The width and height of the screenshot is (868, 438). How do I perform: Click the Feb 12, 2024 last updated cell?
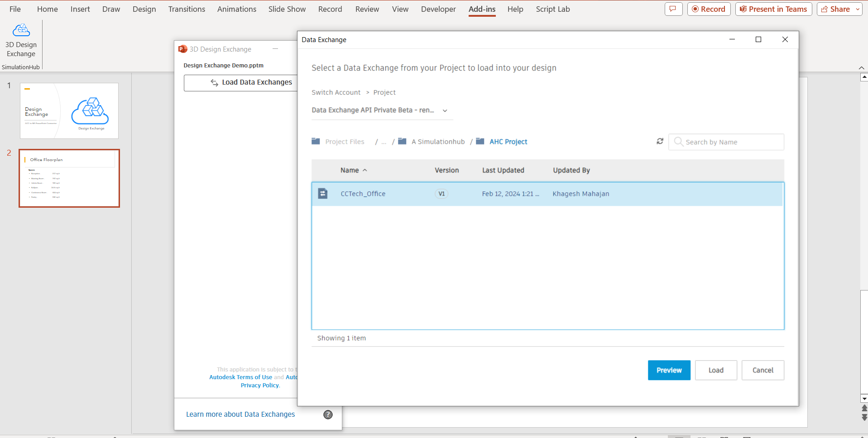[510, 194]
